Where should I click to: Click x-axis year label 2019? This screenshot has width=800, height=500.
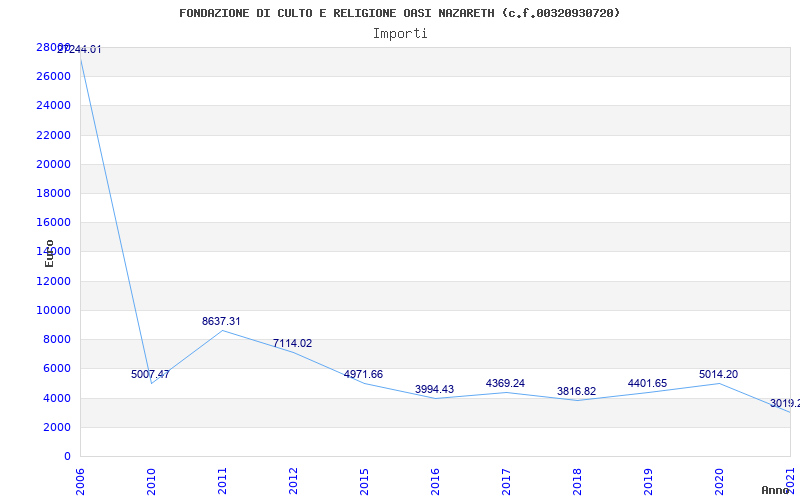coord(648,482)
